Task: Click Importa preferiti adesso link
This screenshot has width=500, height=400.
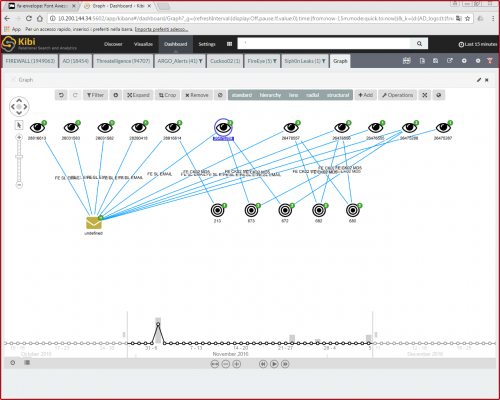Action: [161, 29]
